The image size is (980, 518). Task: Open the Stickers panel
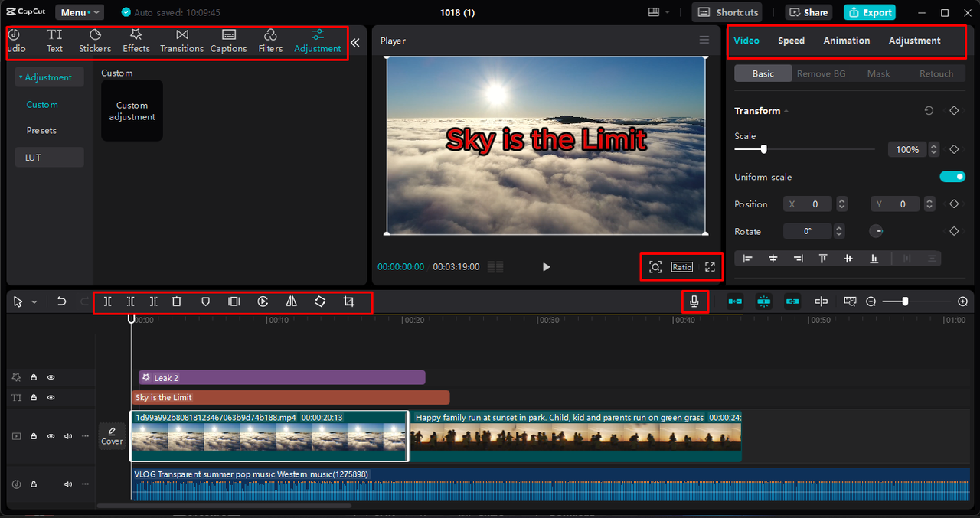95,41
